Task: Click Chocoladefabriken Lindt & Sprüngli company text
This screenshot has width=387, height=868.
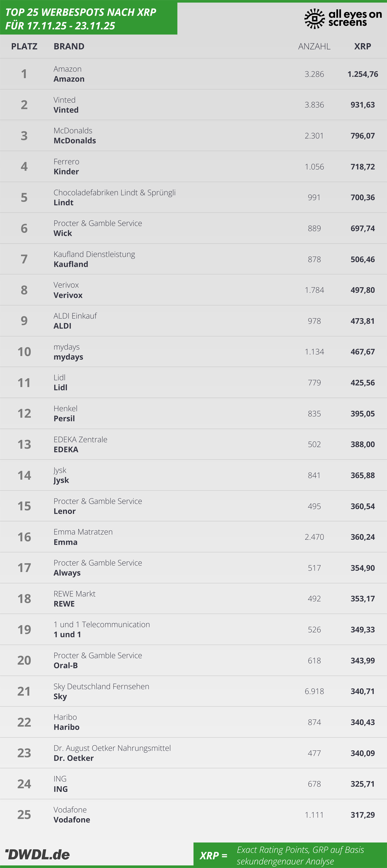Action: point(114,192)
